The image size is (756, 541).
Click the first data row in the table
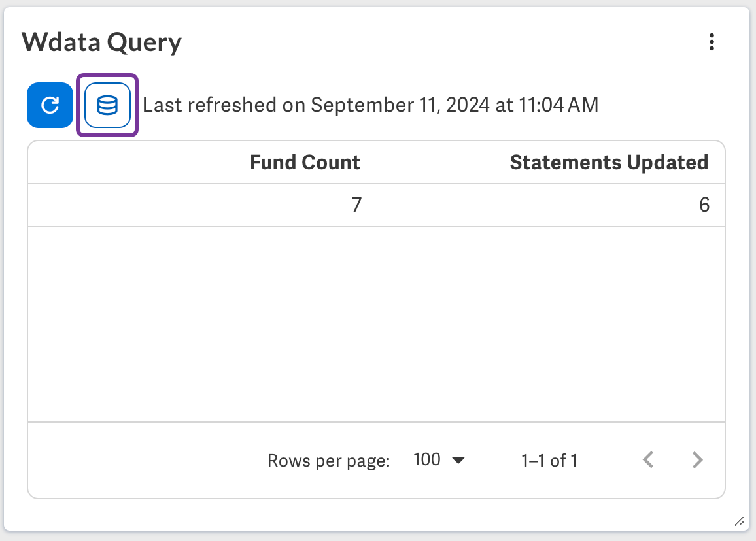pos(376,205)
